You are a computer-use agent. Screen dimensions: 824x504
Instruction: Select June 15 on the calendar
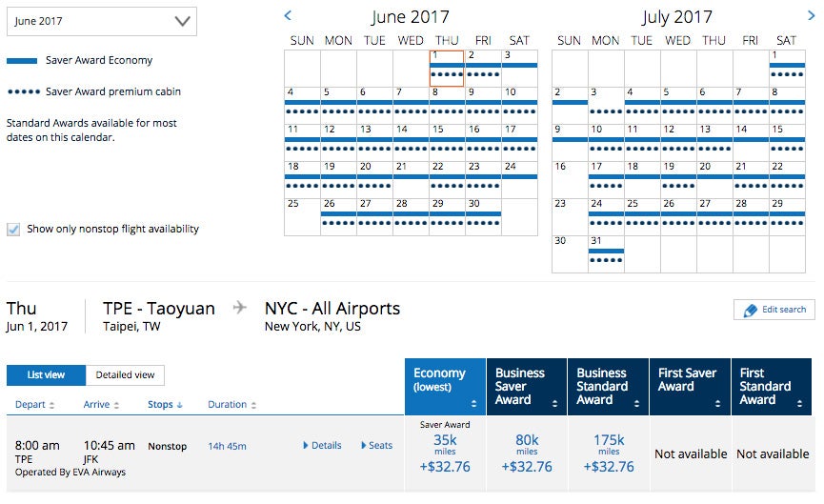[x=447, y=142]
